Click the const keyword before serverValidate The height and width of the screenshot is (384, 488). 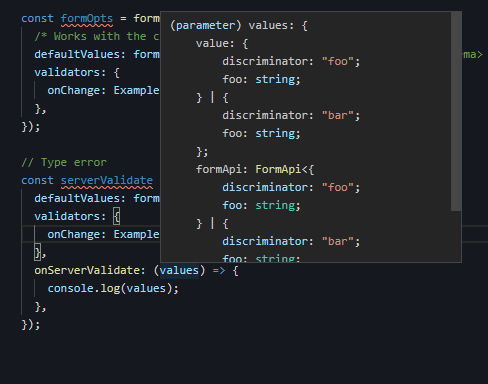coord(37,180)
